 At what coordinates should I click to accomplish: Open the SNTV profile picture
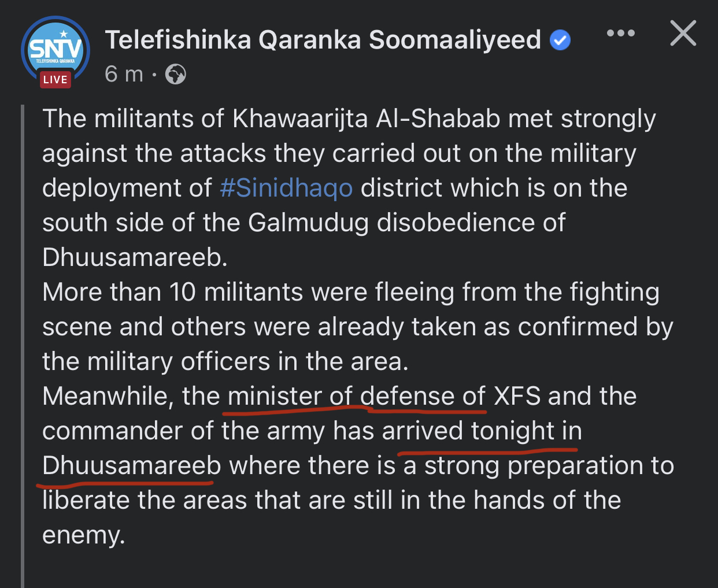pos(55,51)
